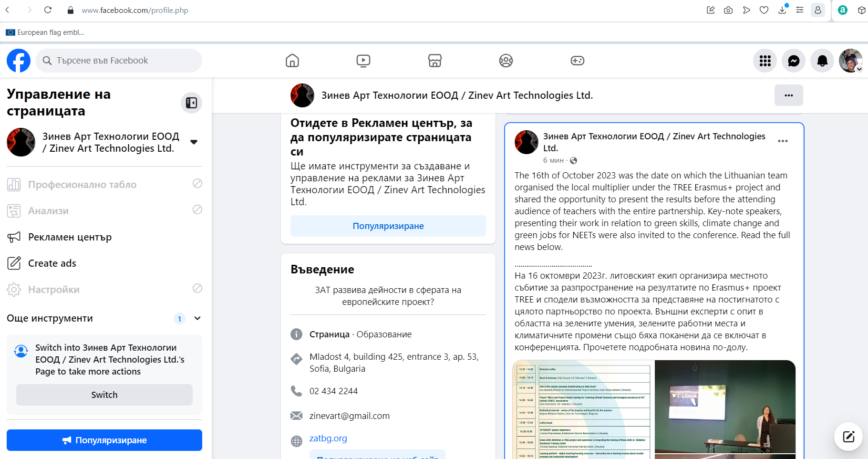
Task: Click the website globe icon beside zatbg.org
Action: (x=297, y=441)
